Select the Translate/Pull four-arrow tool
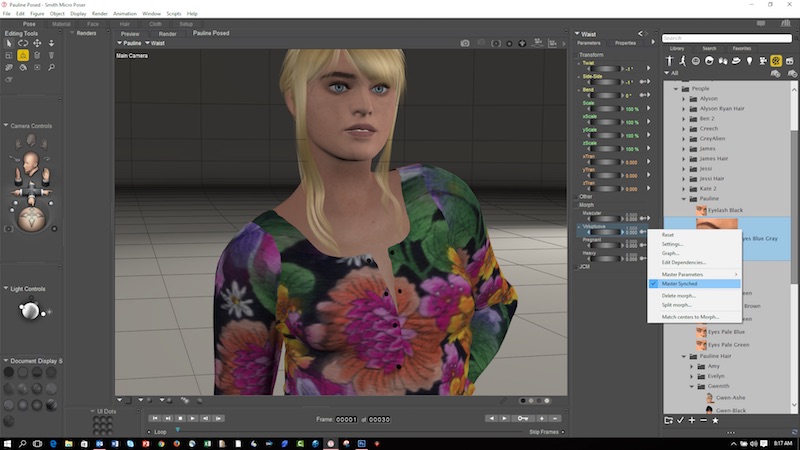 click(37, 43)
